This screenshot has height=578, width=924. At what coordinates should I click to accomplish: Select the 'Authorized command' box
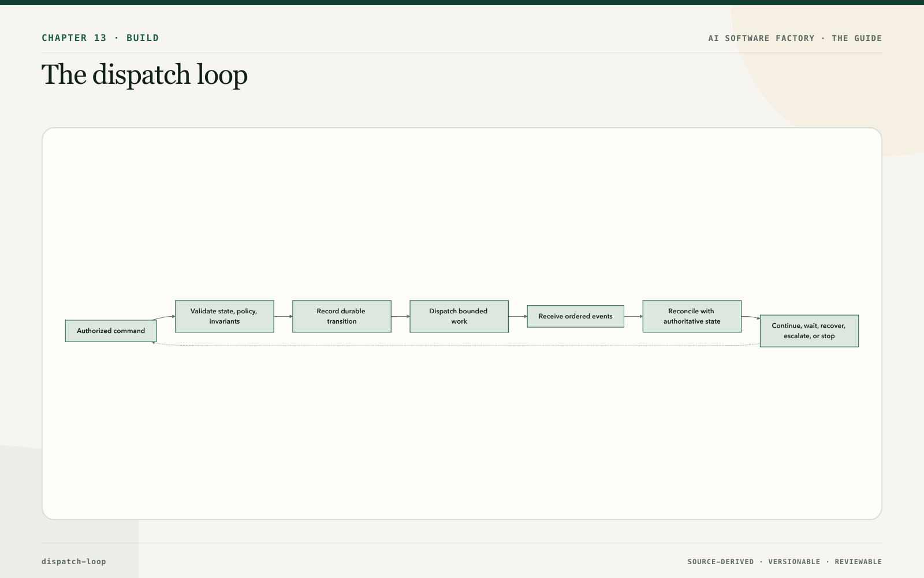[111, 331]
